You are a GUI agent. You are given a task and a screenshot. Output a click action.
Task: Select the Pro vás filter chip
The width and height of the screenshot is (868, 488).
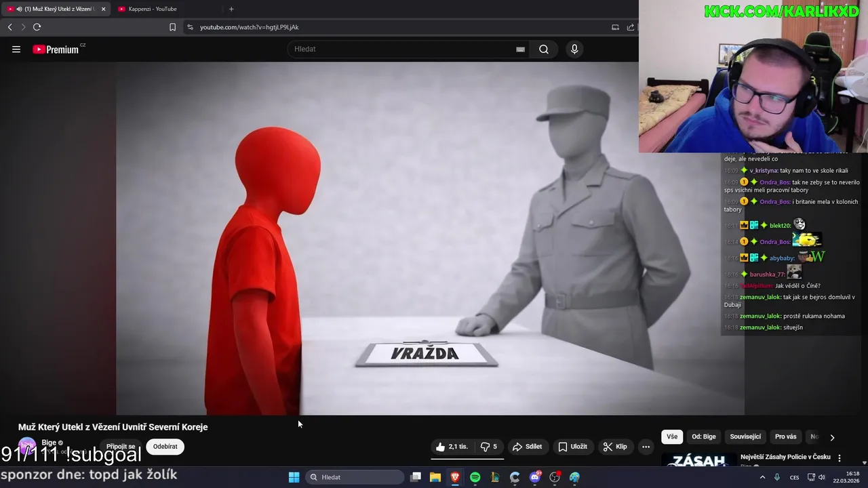(786, 436)
